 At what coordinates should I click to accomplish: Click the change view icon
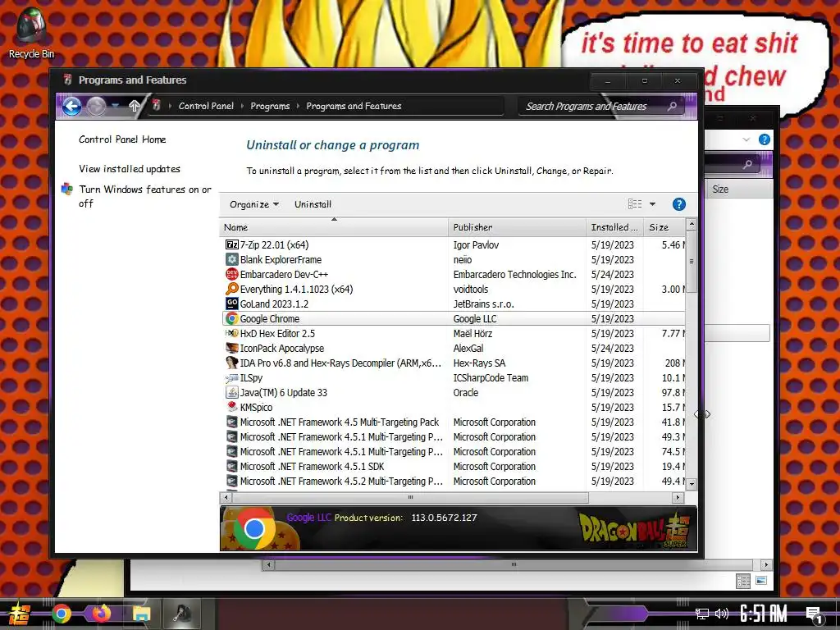click(635, 204)
